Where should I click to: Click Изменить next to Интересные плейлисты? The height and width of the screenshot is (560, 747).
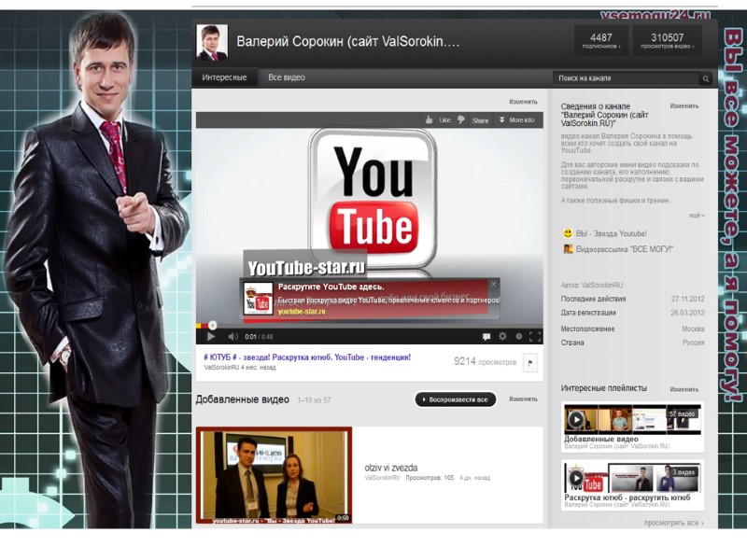click(x=684, y=389)
